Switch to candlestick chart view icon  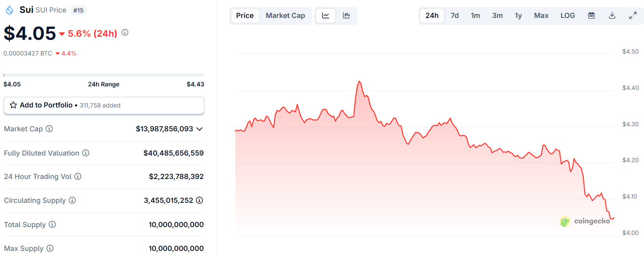point(347,16)
